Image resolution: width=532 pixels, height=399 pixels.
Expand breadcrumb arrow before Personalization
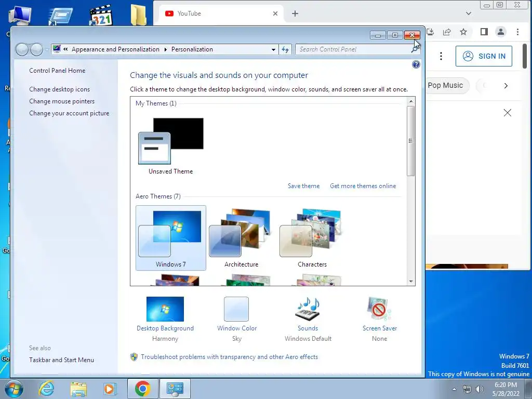click(x=166, y=49)
